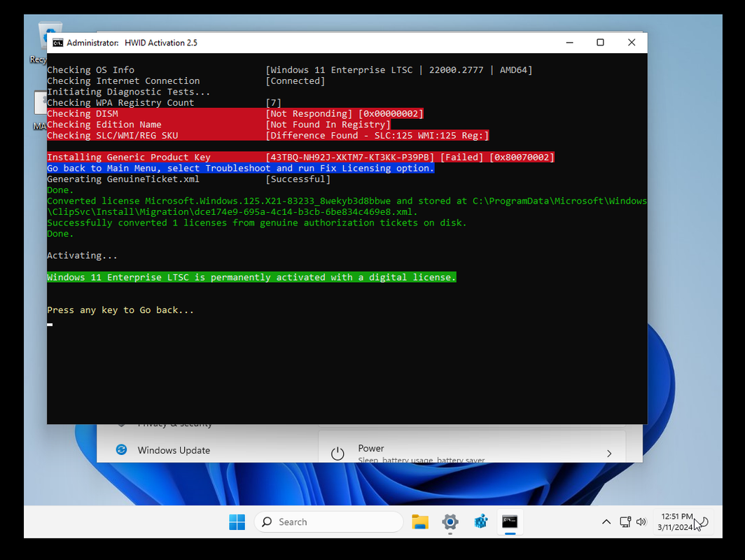
Task: Click the blue cubes app on the taskbar
Action: [481, 522]
